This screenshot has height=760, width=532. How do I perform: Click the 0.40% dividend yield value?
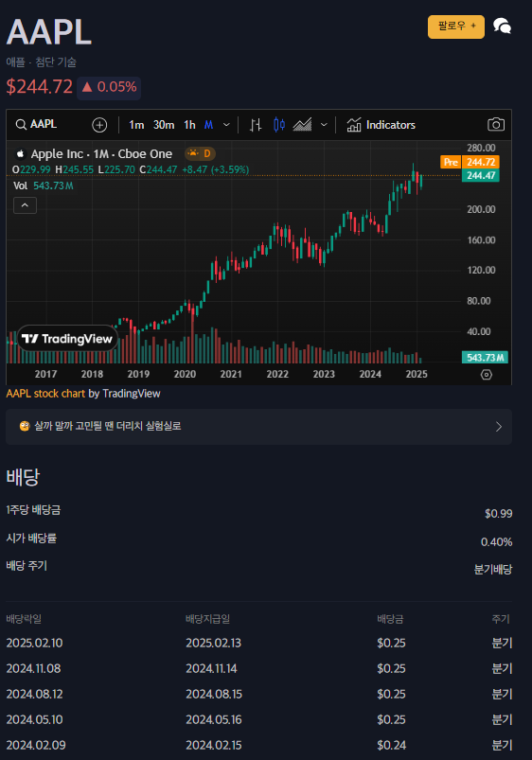pos(497,542)
